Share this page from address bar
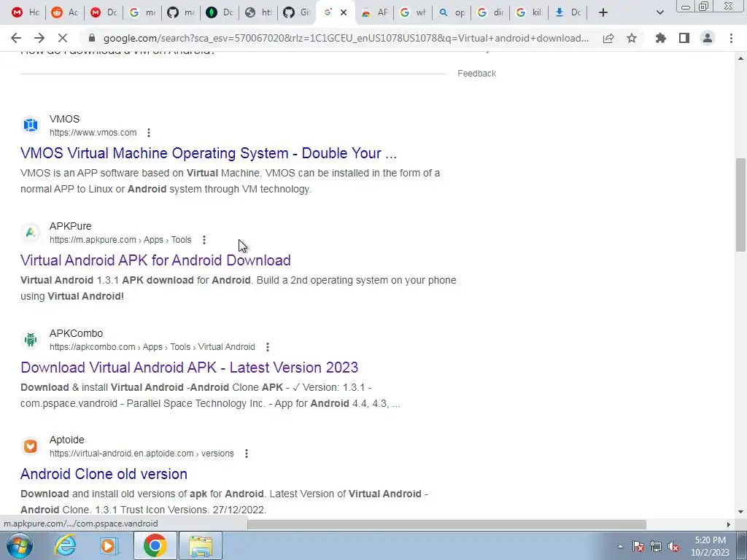 [x=608, y=39]
